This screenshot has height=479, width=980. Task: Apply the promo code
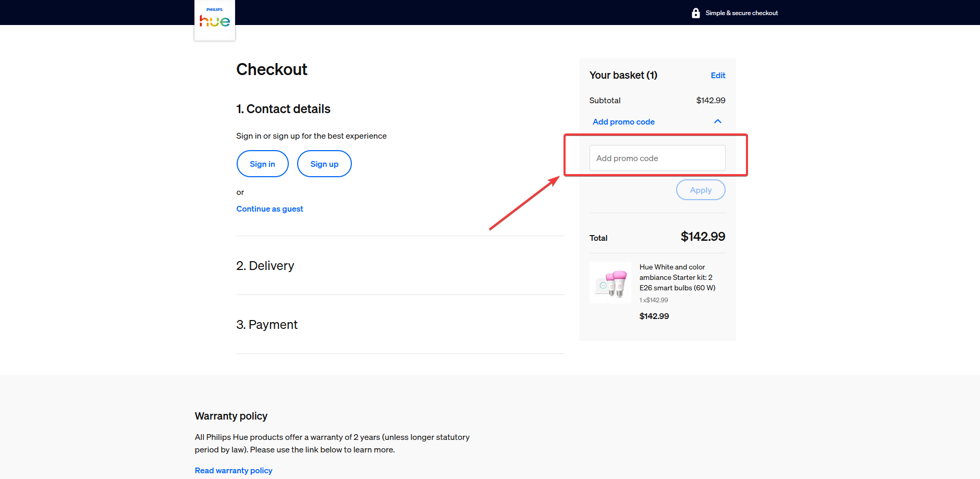701,190
